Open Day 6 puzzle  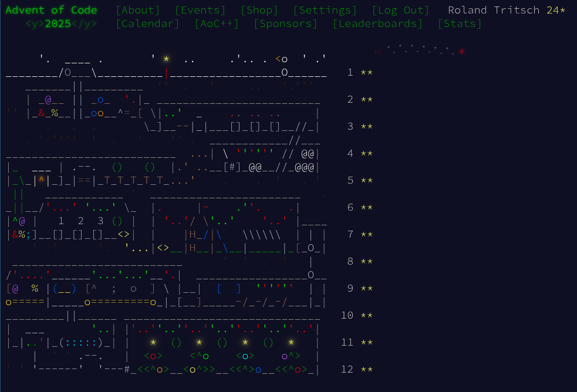tap(350, 207)
